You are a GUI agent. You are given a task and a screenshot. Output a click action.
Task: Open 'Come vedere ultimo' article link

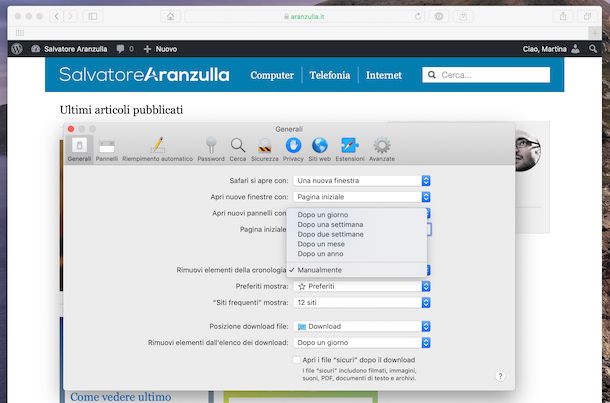121,397
